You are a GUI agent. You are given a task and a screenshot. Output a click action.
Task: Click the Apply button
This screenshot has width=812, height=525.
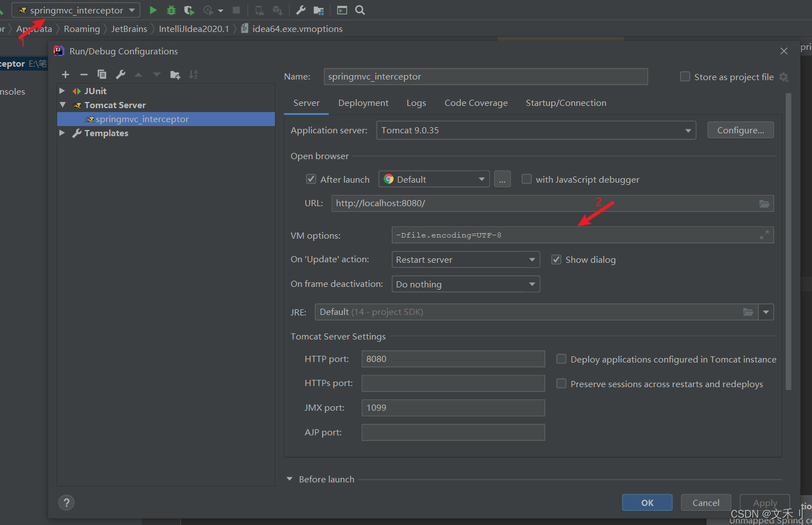pos(765,503)
